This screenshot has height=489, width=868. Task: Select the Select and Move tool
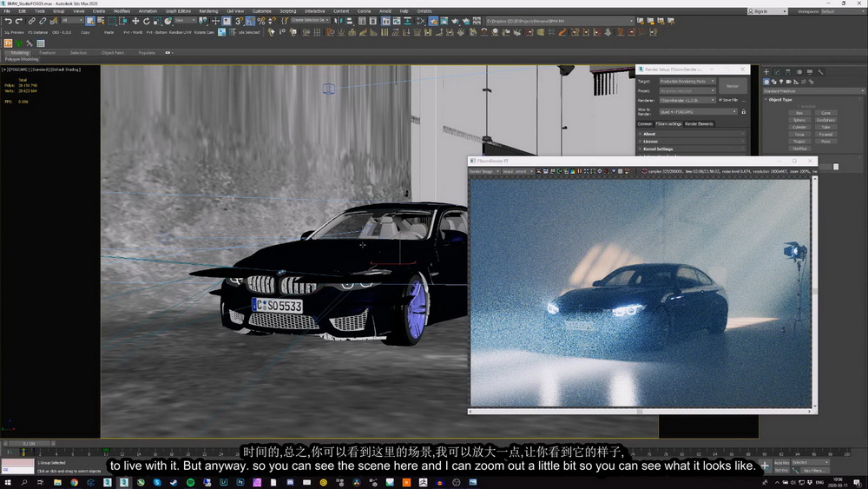135,21
